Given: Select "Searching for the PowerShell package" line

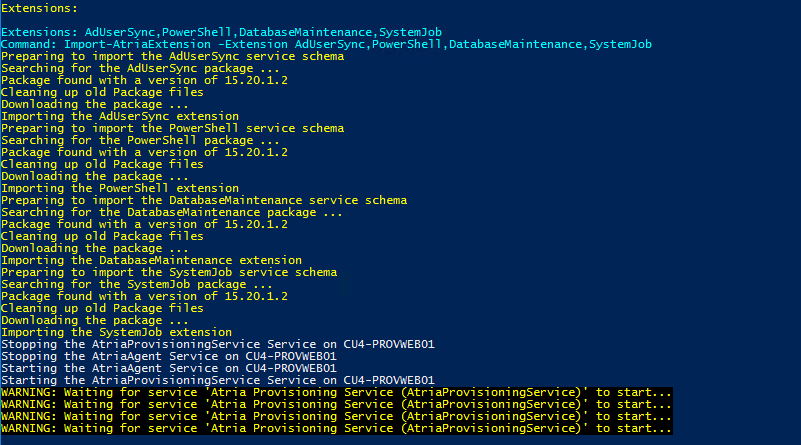Looking at the screenshot, I should click(140, 140).
